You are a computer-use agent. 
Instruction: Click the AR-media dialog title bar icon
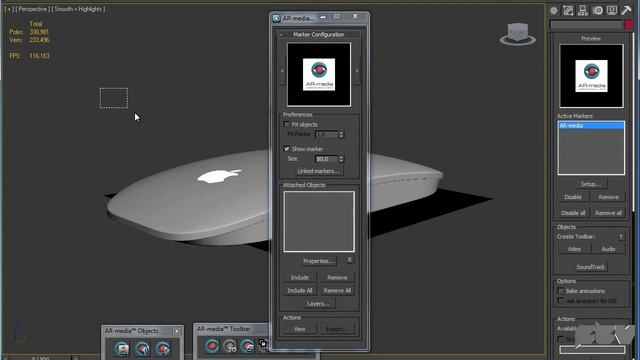276,18
